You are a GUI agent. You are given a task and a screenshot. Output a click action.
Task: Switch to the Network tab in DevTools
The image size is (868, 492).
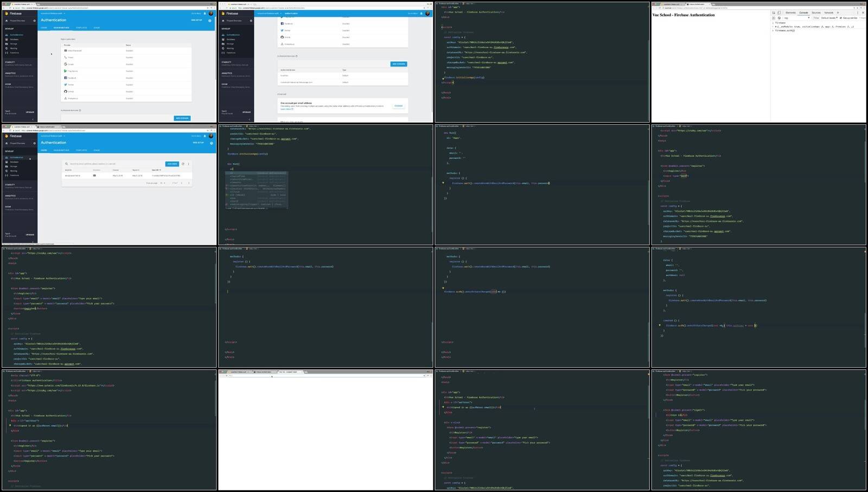click(829, 12)
